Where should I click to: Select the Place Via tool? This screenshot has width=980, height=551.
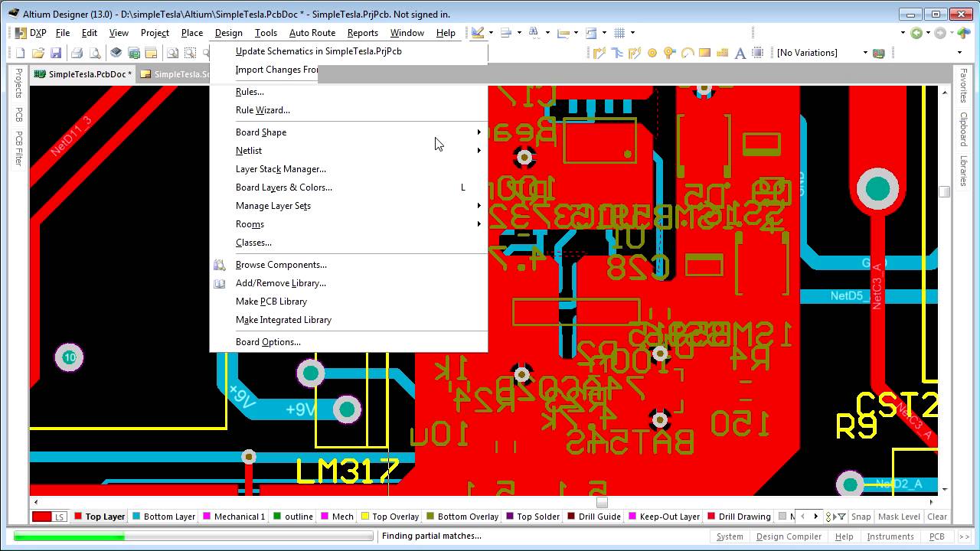click(x=670, y=53)
